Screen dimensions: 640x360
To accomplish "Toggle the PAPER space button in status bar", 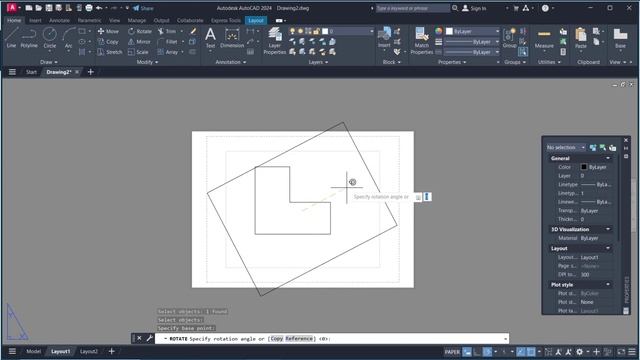I will click(452, 351).
